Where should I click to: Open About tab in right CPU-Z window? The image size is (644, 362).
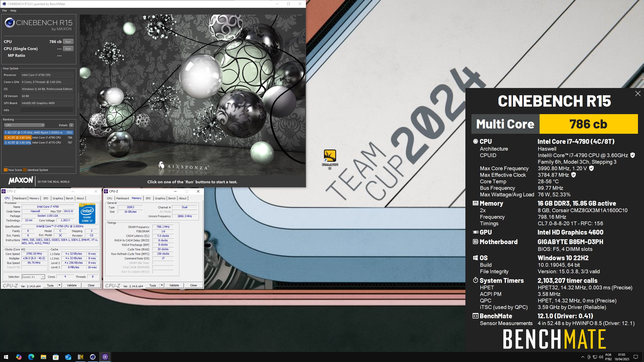[183, 198]
